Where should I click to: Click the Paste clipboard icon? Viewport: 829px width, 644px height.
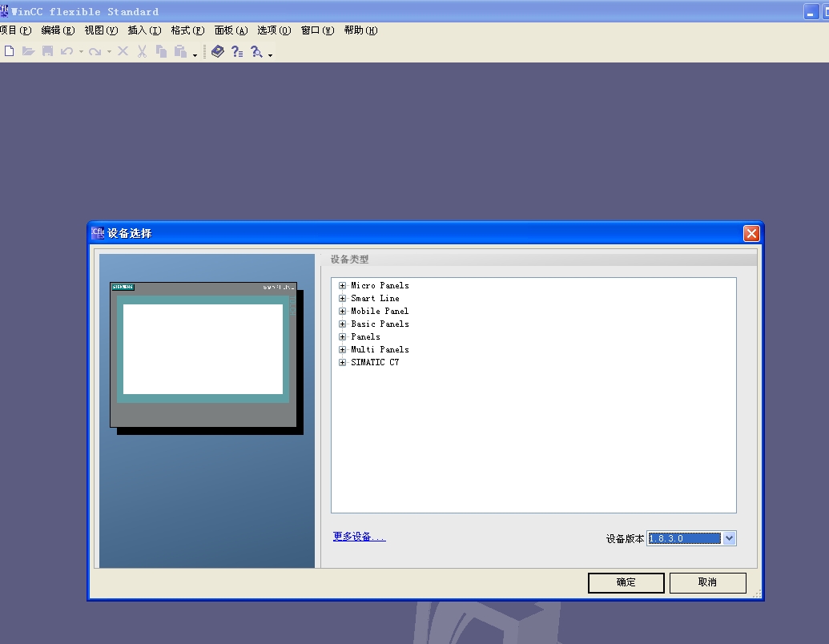point(181,51)
